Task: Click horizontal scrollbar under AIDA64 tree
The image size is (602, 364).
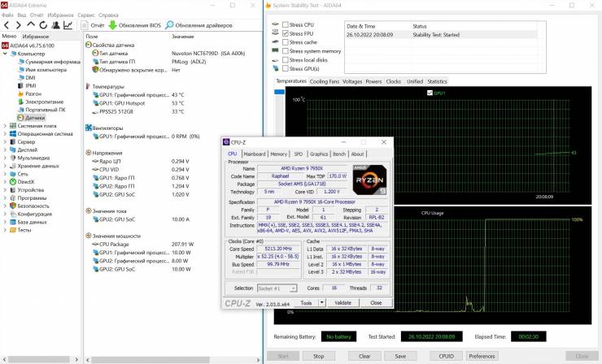Action: [39, 360]
